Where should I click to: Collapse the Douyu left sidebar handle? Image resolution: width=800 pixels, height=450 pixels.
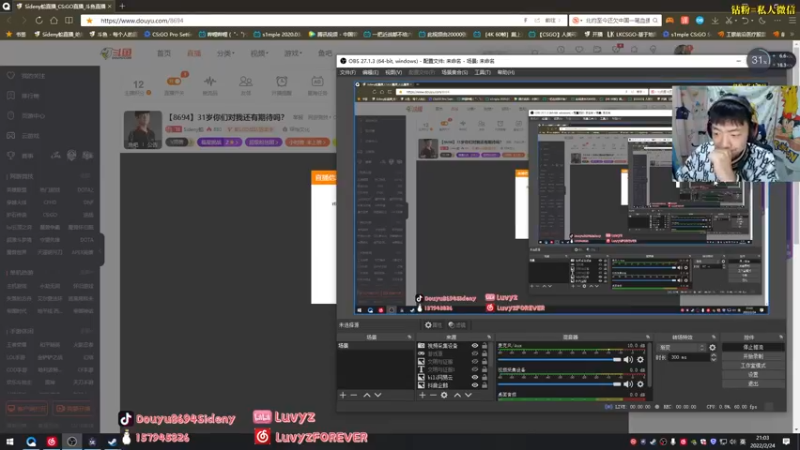point(102,249)
